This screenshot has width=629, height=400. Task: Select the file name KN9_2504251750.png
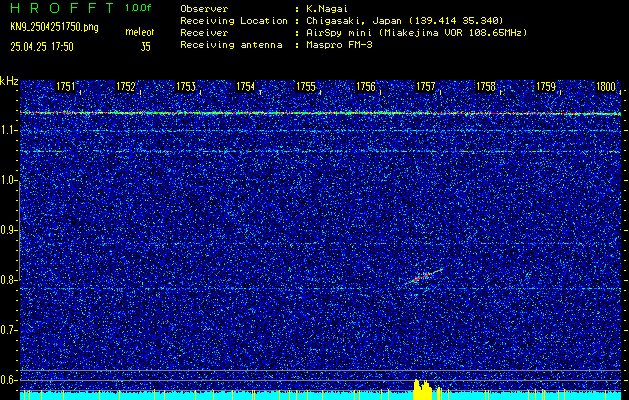[54, 27]
